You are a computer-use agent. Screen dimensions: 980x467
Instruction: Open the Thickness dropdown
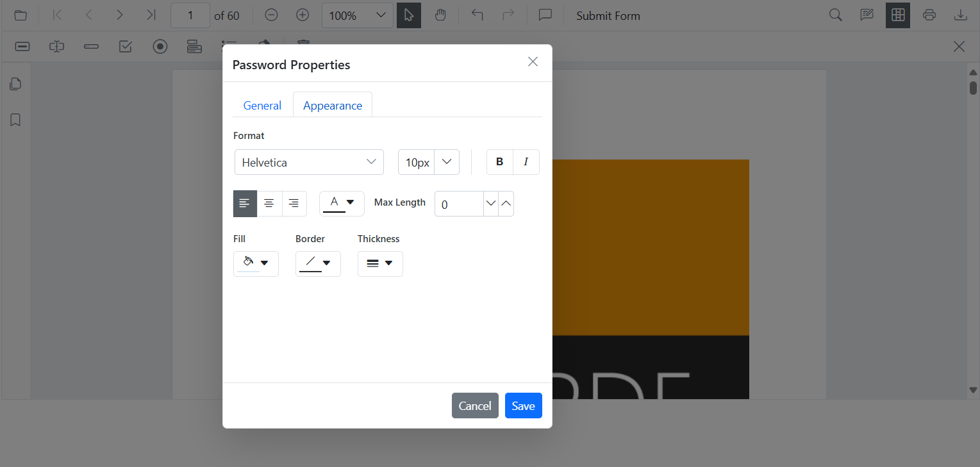click(380, 263)
